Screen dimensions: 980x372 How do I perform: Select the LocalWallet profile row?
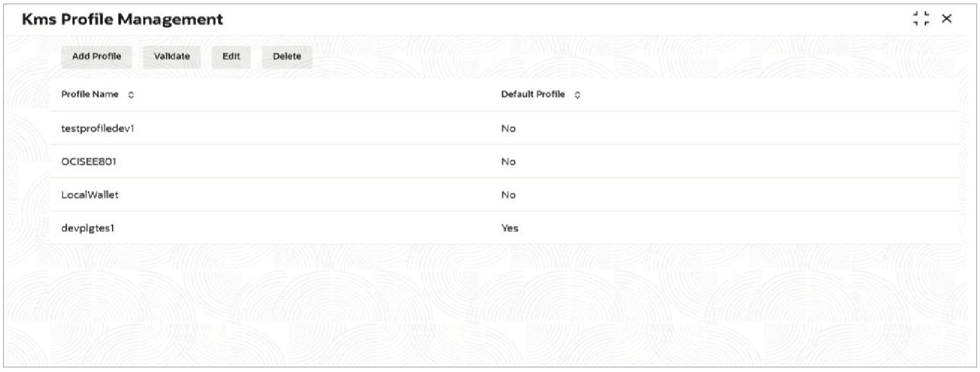(x=504, y=195)
